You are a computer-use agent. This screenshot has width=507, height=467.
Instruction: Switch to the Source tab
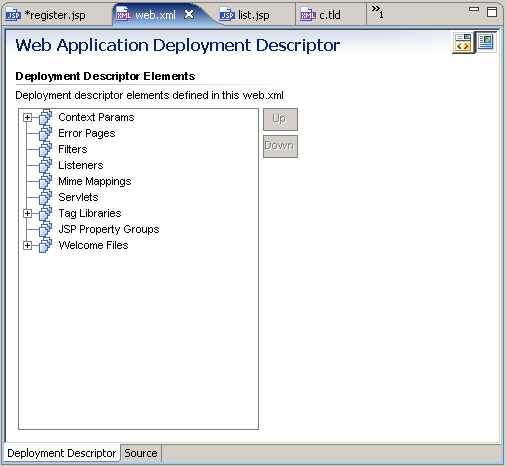(x=141, y=453)
